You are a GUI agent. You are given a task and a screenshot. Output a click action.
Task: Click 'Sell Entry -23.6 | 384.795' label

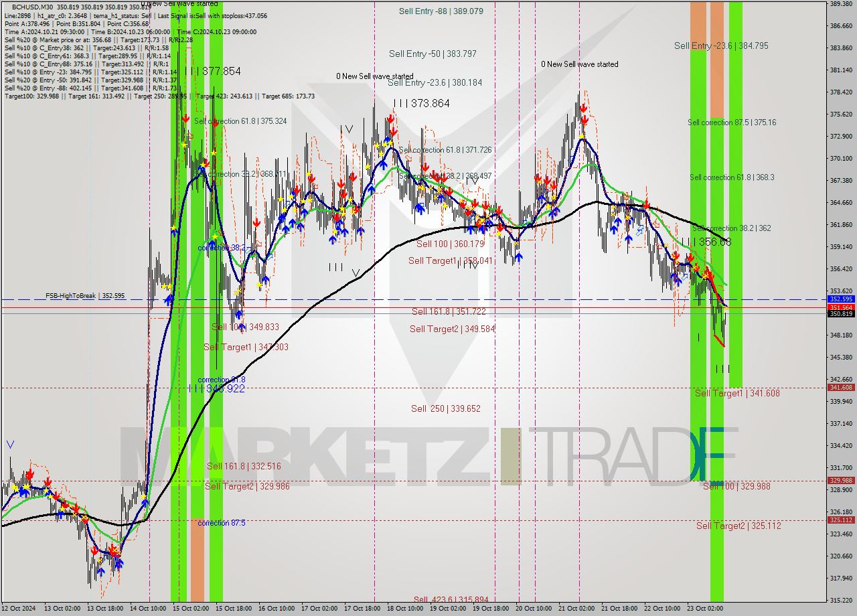721,46
